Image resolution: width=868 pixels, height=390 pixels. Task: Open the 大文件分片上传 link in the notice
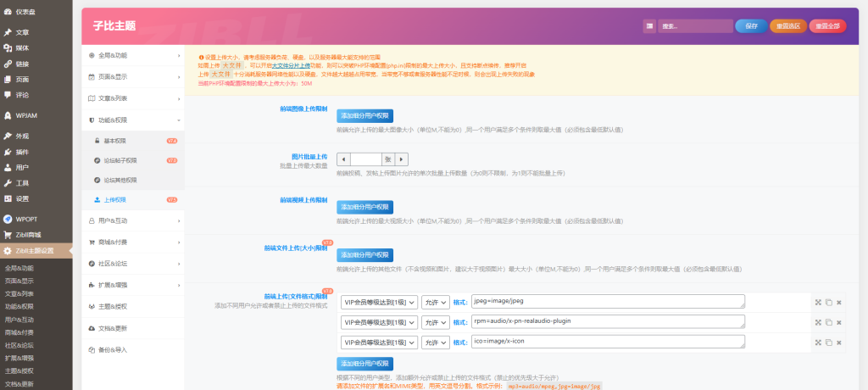(x=292, y=65)
